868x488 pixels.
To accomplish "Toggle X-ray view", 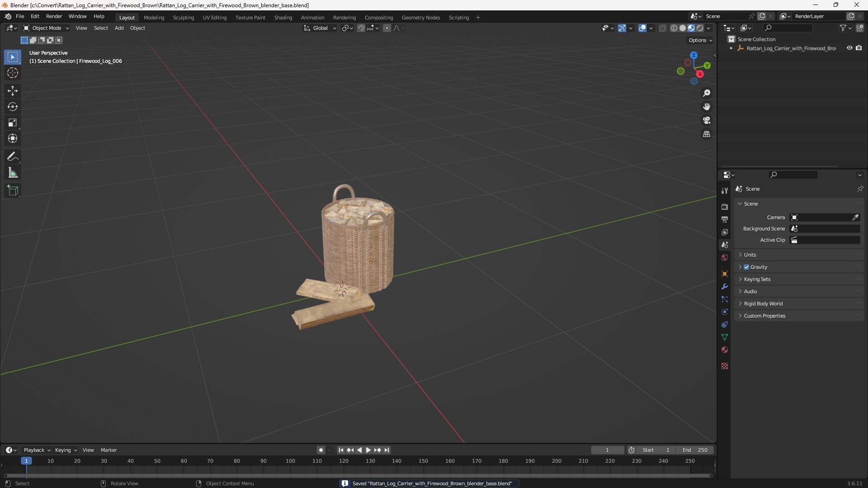I will click(x=662, y=28).
